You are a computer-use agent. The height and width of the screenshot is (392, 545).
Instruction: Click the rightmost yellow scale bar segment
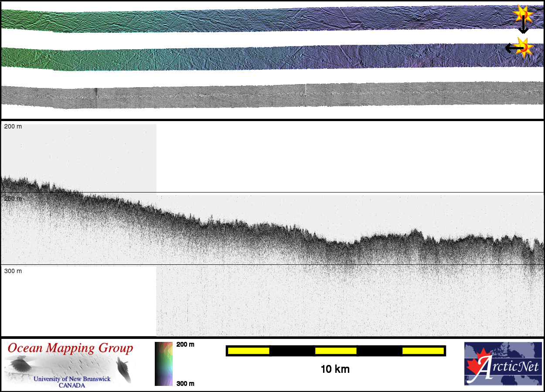pyautogui.click(x=422, y=351)
